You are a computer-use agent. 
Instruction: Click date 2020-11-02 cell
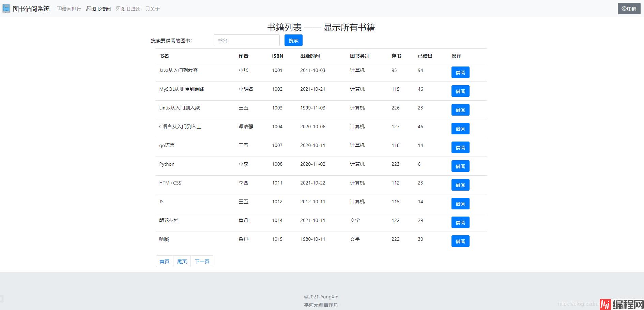(x=313, y=164)
